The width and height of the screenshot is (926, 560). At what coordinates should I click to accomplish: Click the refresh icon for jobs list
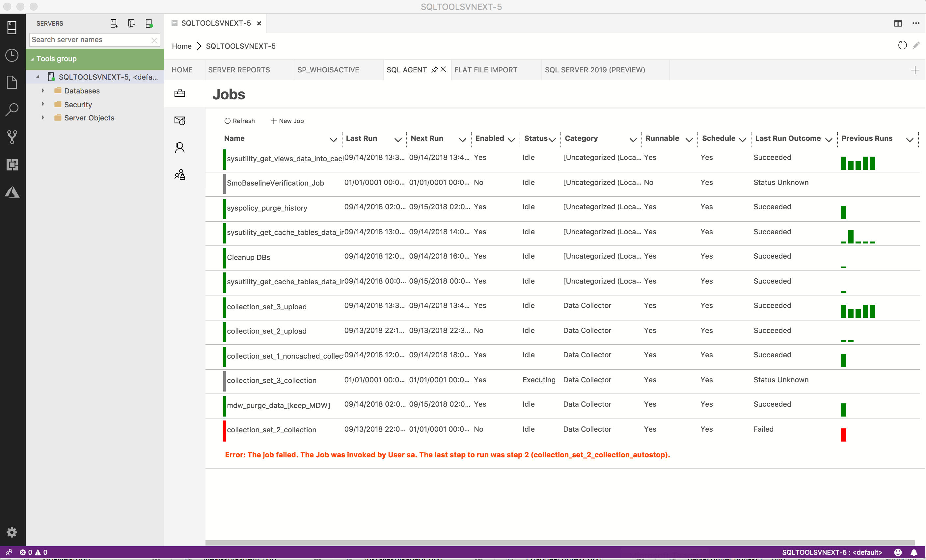[227, 121]
